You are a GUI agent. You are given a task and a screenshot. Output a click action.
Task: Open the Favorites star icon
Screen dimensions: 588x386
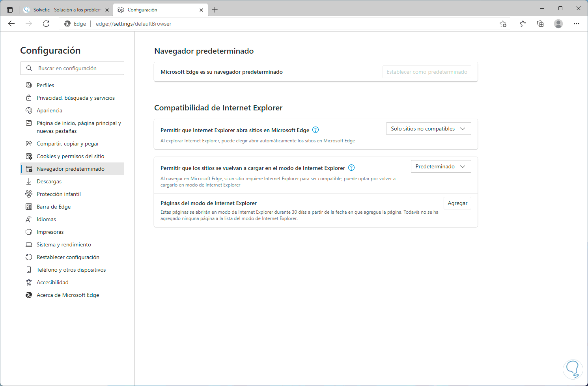[x=523, y=24]
